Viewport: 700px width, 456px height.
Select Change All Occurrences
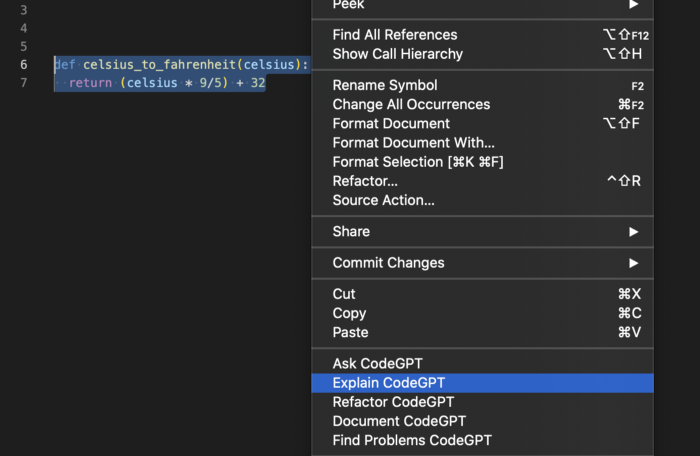click(x=411, y=105)
